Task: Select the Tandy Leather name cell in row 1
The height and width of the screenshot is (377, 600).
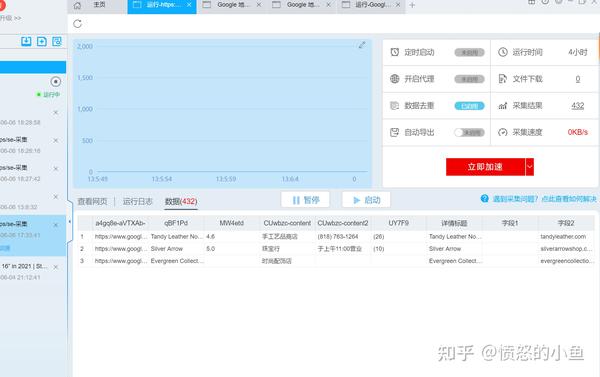Action: 176,237
